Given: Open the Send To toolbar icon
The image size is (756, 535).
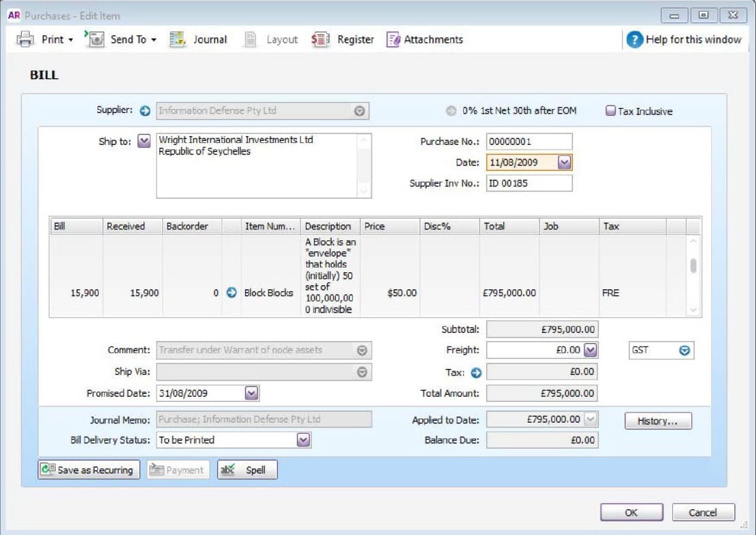Looking at the screenshot, I should pyautogui.click(x=95, y=39).
